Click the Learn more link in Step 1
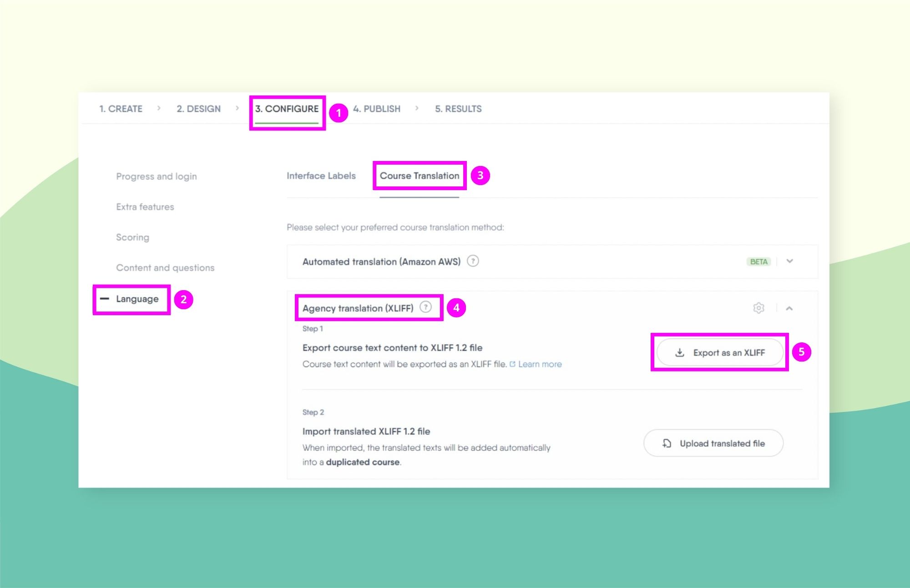This screenshot has width=910, height=588. pyautogui.click(x=540, y=363)
